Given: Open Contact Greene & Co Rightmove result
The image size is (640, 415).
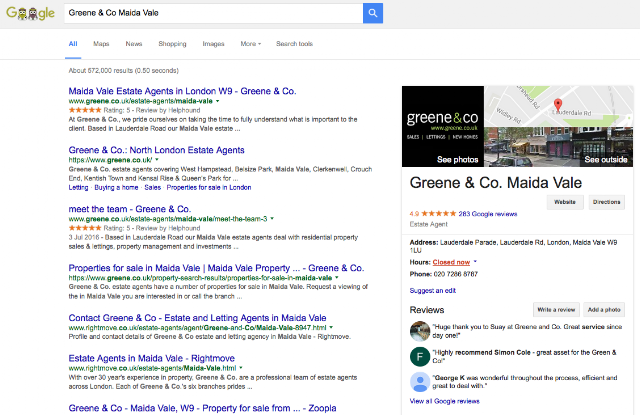Looking at the screenshot, I should pos(198,318).
